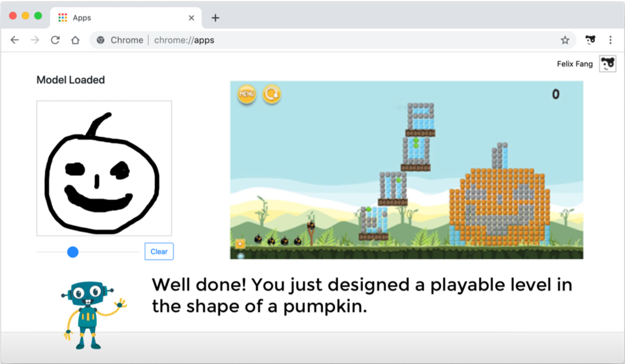Go back with the browser back arrow
The height and width of the screenshot is (364, 625).
[15, 40]
